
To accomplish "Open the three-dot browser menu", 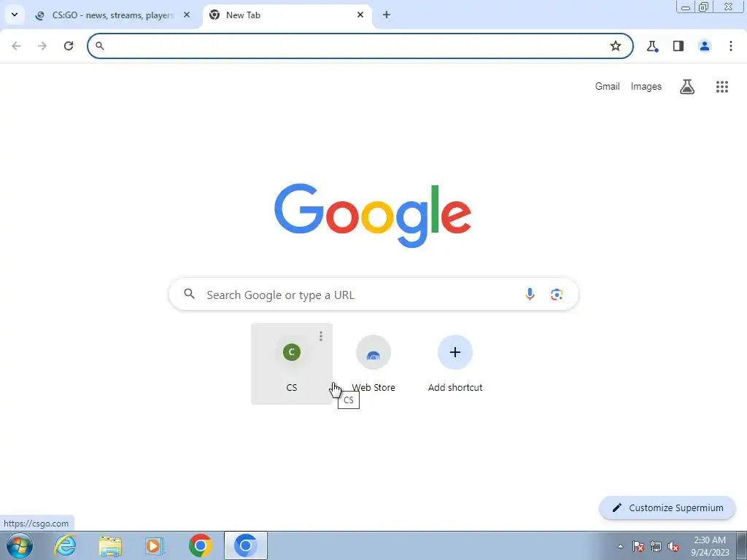I will coord(731,46).
